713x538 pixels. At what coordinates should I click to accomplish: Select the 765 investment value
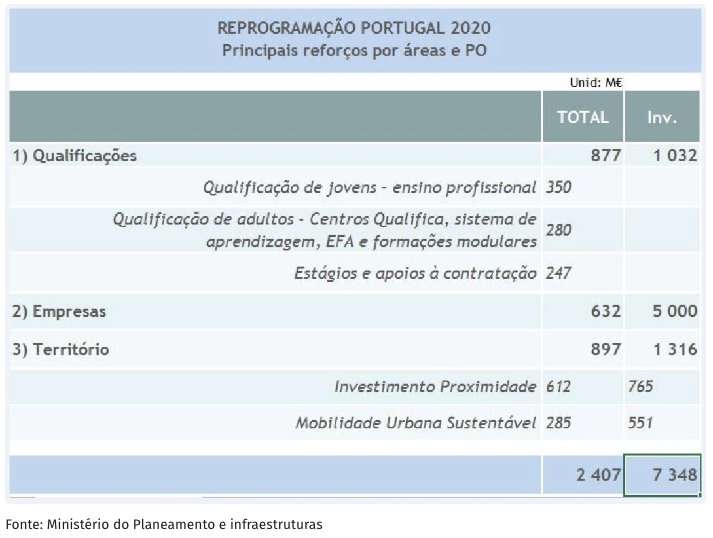pos(641,387)
